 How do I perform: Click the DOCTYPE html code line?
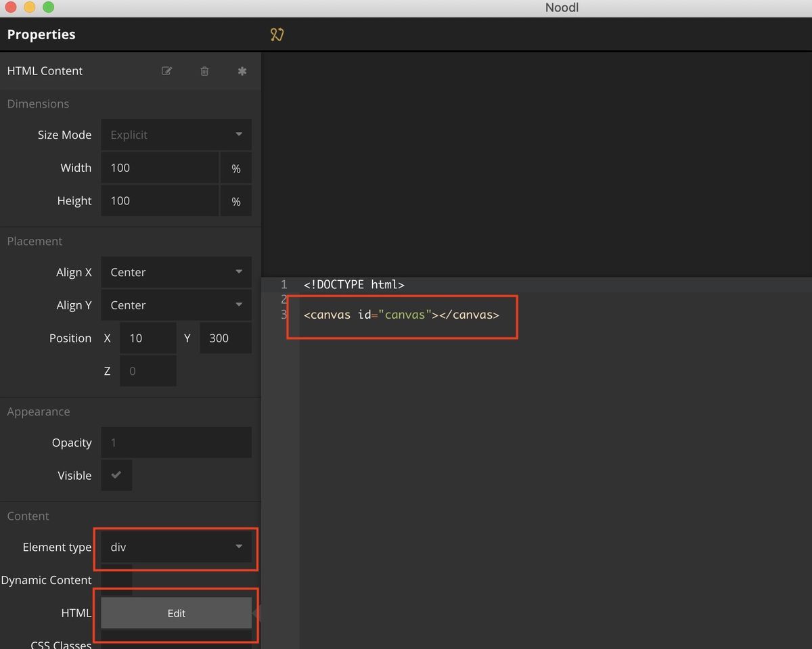[354, 285]
